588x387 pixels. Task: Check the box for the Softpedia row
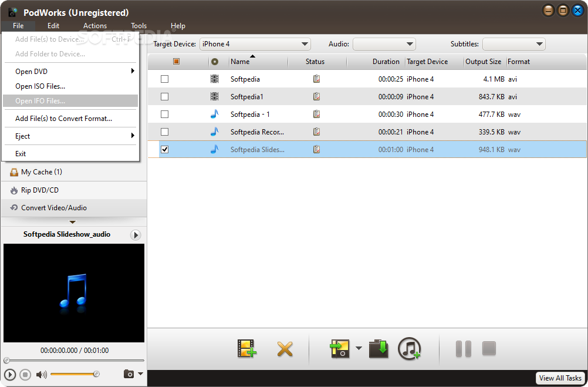(165, 79)
